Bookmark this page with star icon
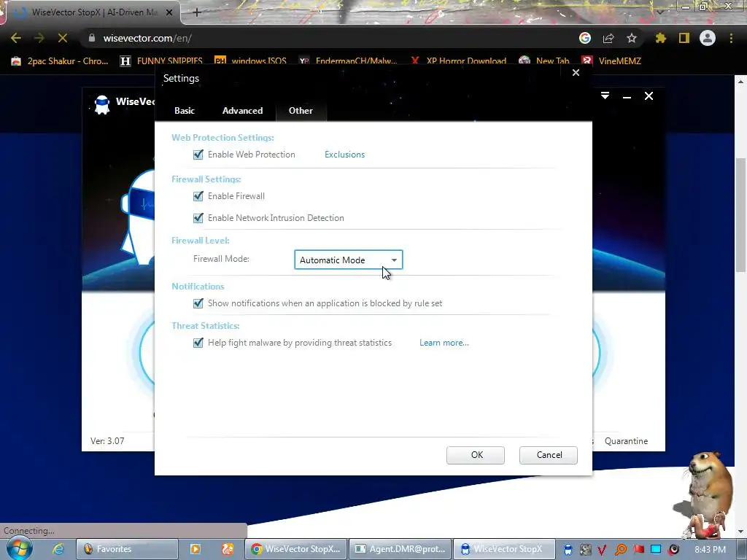This screenshot has width=747, height=560. 632,38
